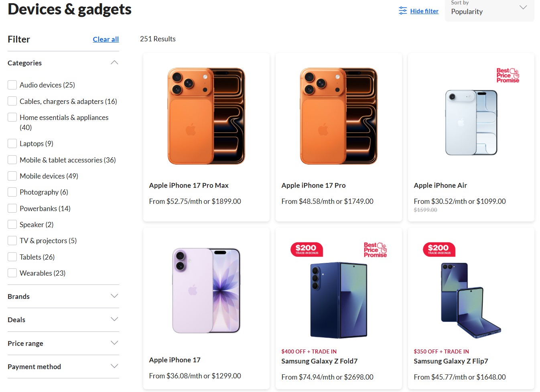
Task: Clear all applied filters
Action: [x=106, y=39]
